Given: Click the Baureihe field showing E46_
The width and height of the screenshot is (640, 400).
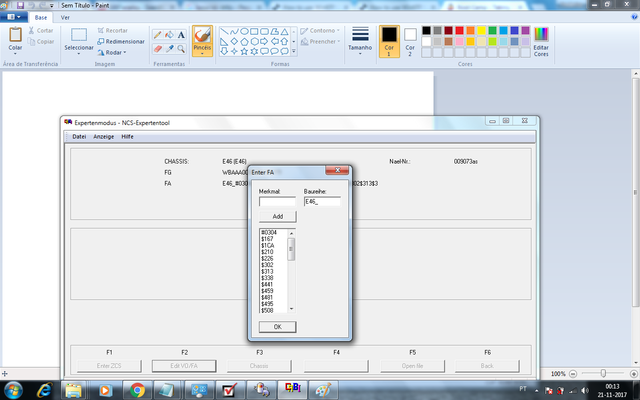Looking at the screenshot, I should pos(322,202).
